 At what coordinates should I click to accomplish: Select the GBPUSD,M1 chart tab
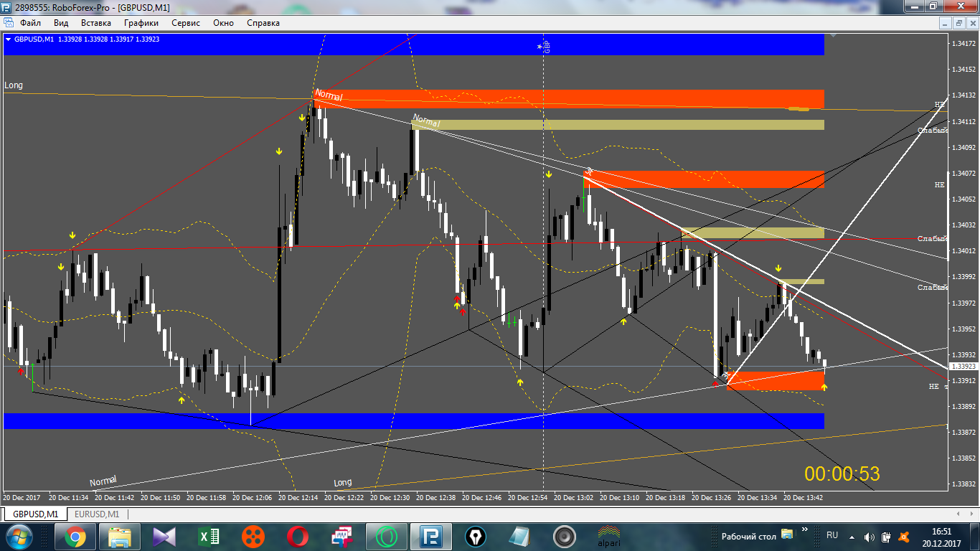coord(36,514)
